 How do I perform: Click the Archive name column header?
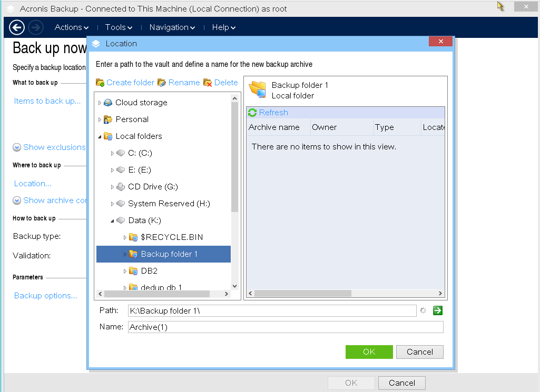click(278, 127)
